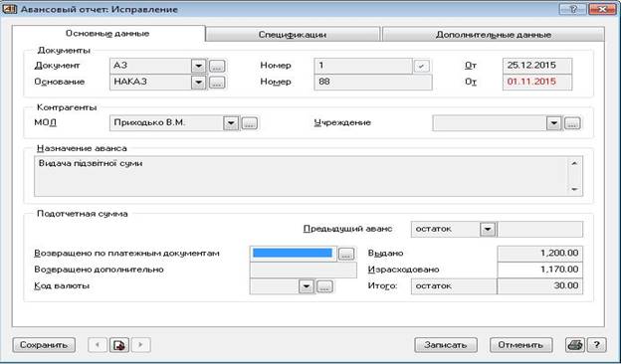This screenshot has width=621, height=364.
Task: Go to previous record arrow button
Action: [x=98, y=345]
